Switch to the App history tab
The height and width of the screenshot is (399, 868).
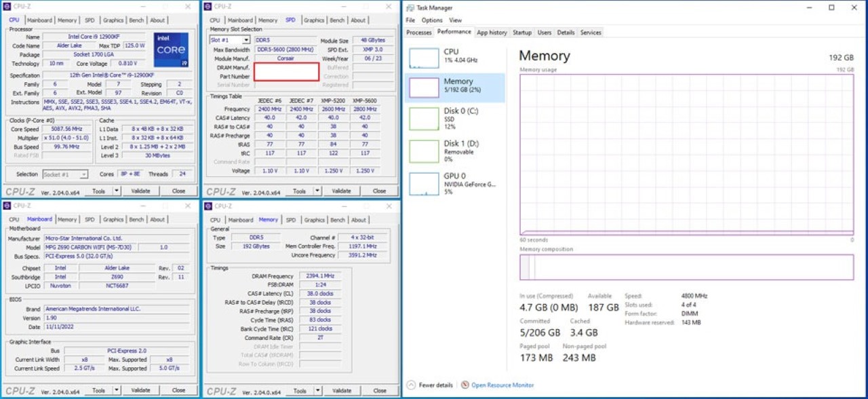coord(492,32)
